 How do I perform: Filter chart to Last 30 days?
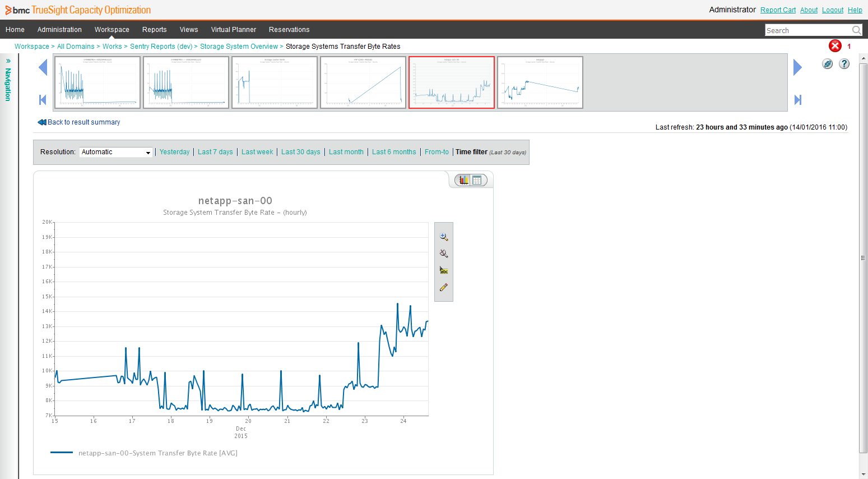(x=301, y=152)
